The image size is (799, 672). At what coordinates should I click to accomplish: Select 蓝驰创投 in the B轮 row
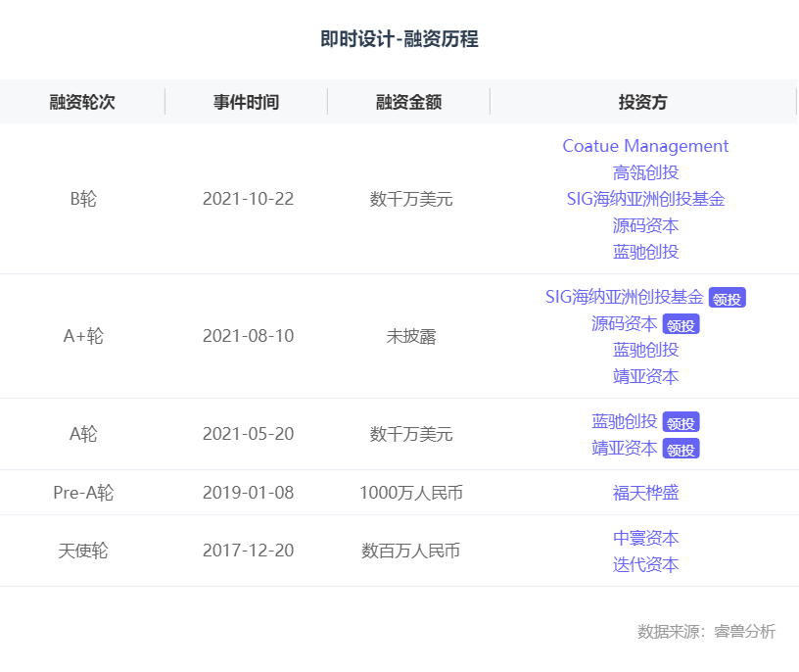(645, 252)
